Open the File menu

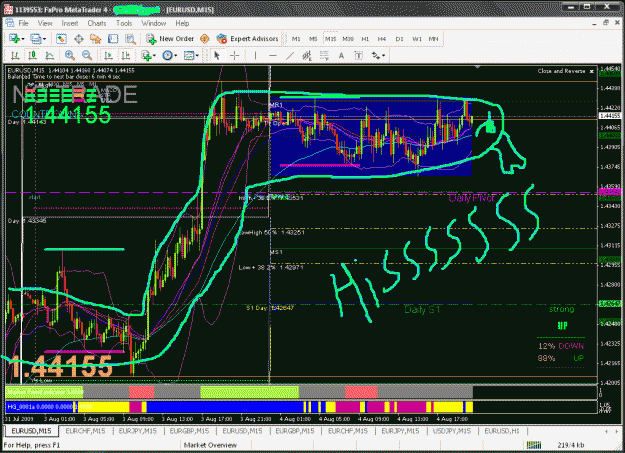pos(24,23)
